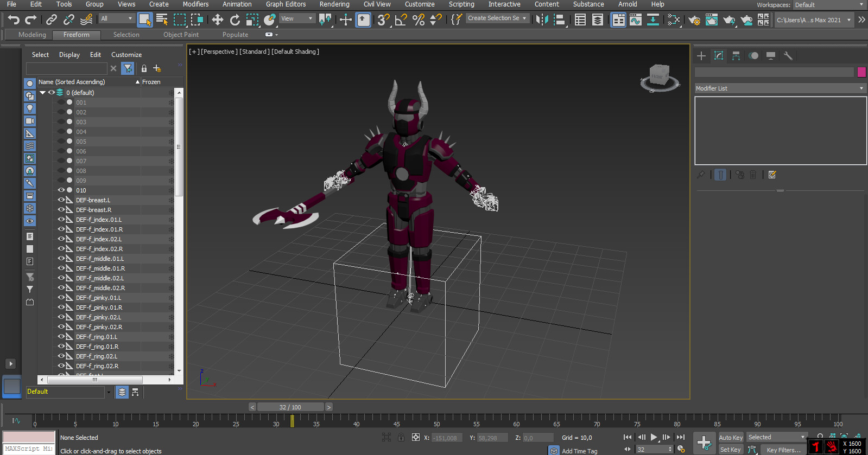Click the Mirror tool icon
Image resolution: width=868 pixels, height=455 pixels.
[x=541, y=20]
